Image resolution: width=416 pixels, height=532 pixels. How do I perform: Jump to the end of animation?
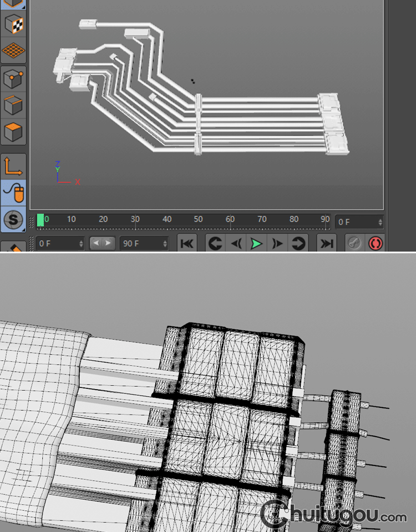327,243
